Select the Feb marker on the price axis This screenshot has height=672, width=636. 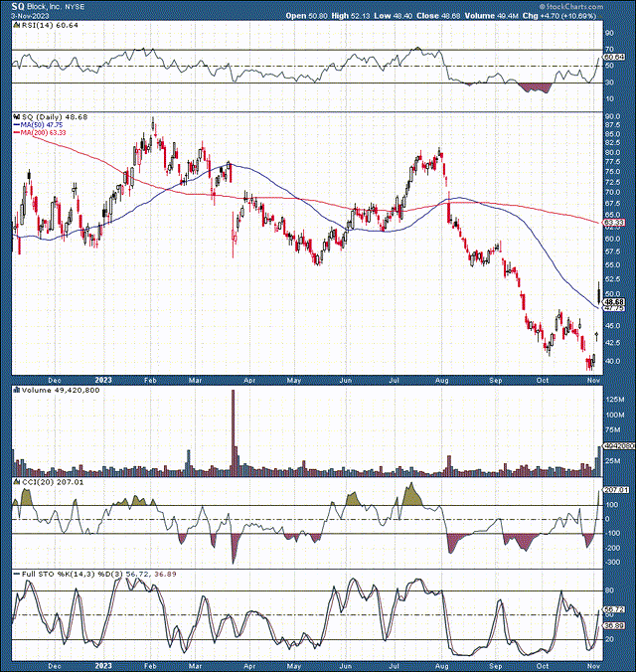pyautogui.click(x=149, y=379)
